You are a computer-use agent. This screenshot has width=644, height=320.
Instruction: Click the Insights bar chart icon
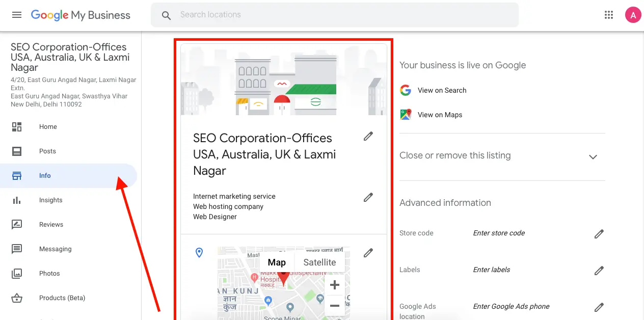(x=17, y=200)
